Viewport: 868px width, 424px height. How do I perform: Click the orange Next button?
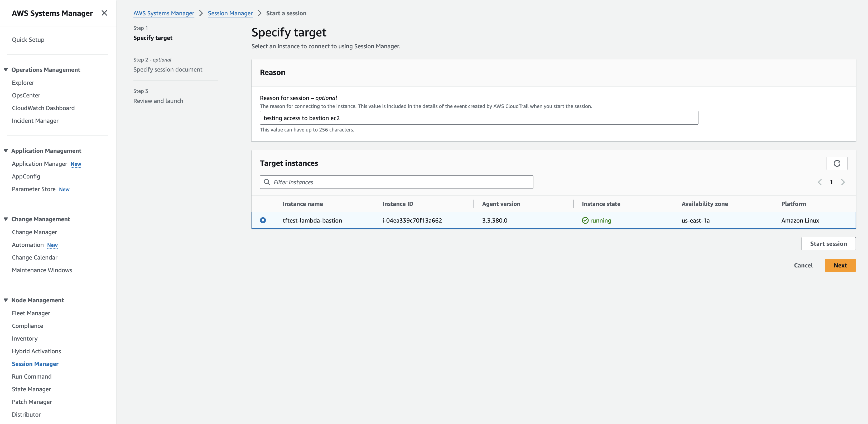(x=840, y=266)
